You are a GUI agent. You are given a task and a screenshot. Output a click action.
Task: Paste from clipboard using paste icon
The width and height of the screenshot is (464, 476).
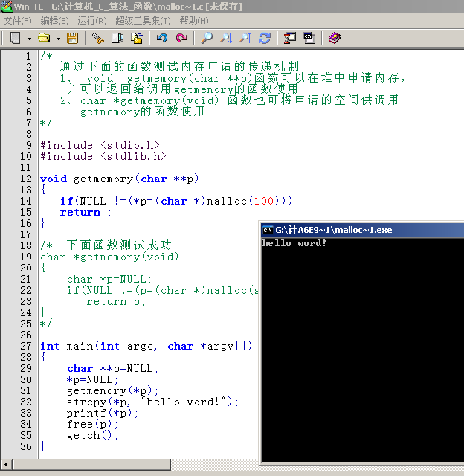pos(137,38)
